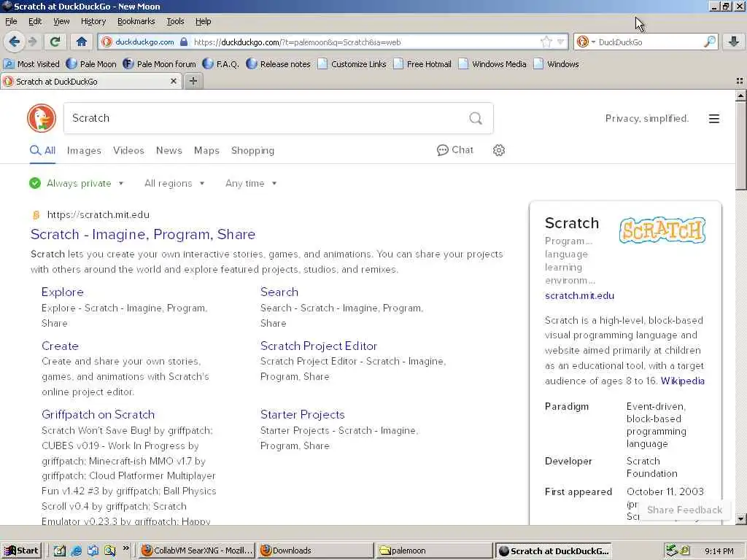Close the Scratch at DuckDuckGo tab
This screenshot has width=747, height=560.
174,81
